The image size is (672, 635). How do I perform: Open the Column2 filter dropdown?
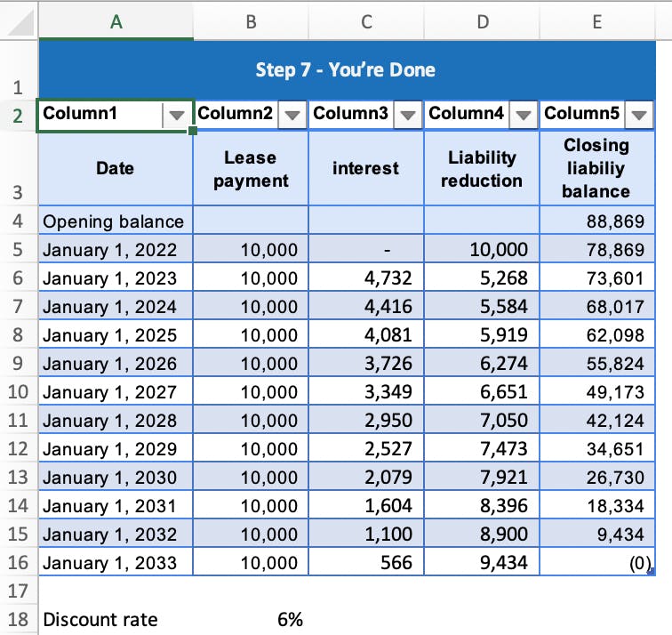coord(292,114)
